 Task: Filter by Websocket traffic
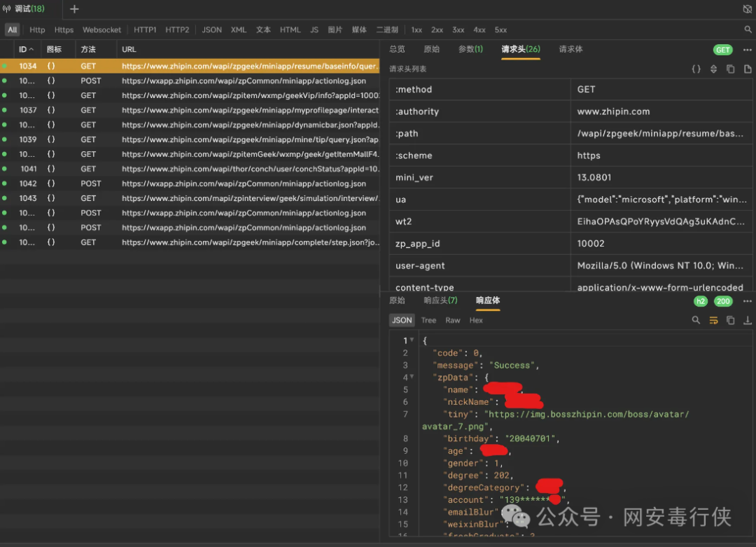point(101,30)
